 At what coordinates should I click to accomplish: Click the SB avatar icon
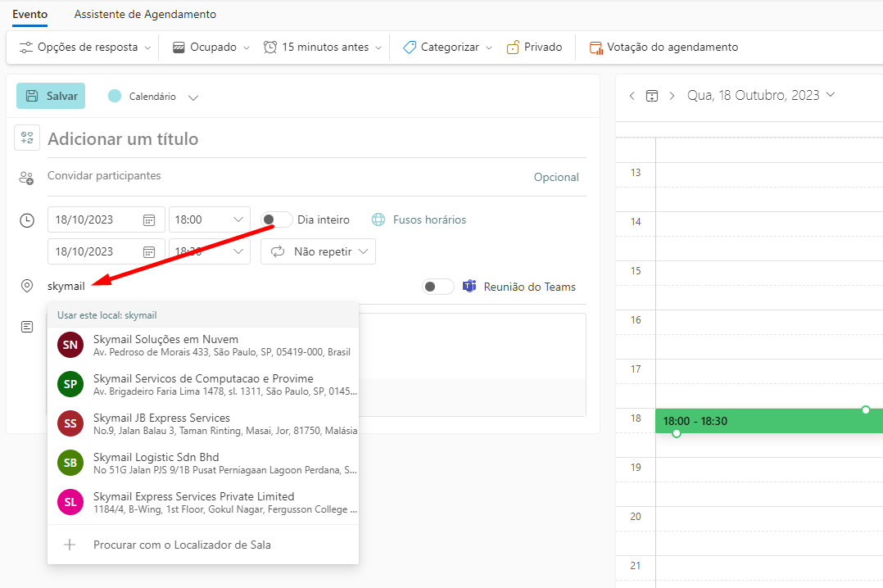[70, 463]
